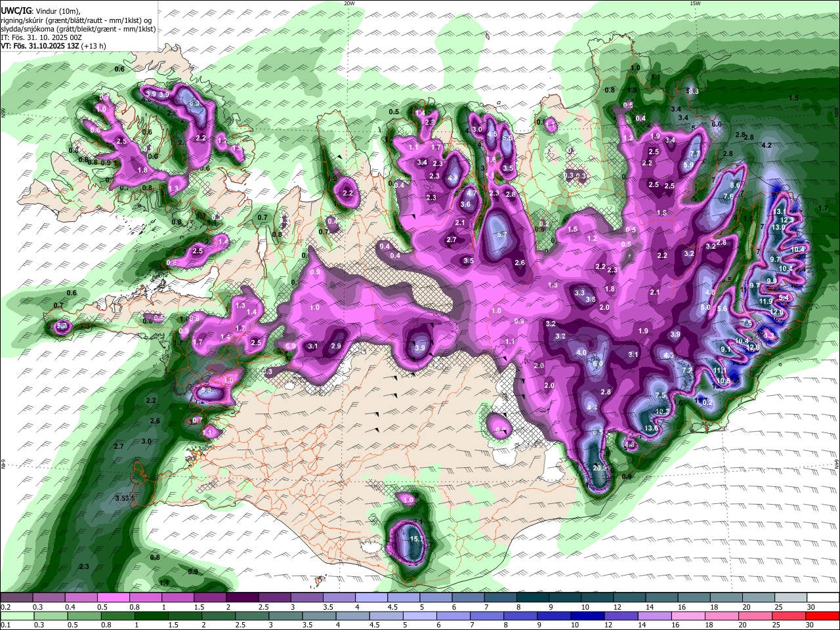Click the grey-purple 0.2–0.3 snow legend swatch
The height and width of the screenshot is (630, 840).
click(x=16, y=598)
